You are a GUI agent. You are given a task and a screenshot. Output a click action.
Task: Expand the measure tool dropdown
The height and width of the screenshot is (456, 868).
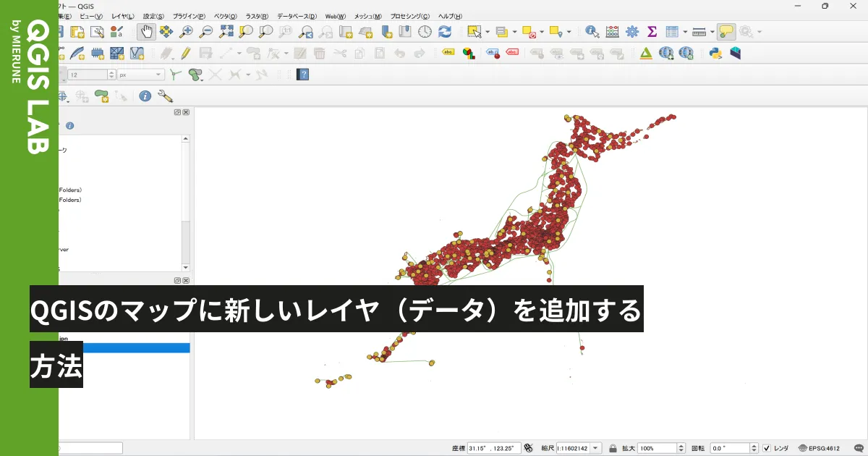coord(712,32)
